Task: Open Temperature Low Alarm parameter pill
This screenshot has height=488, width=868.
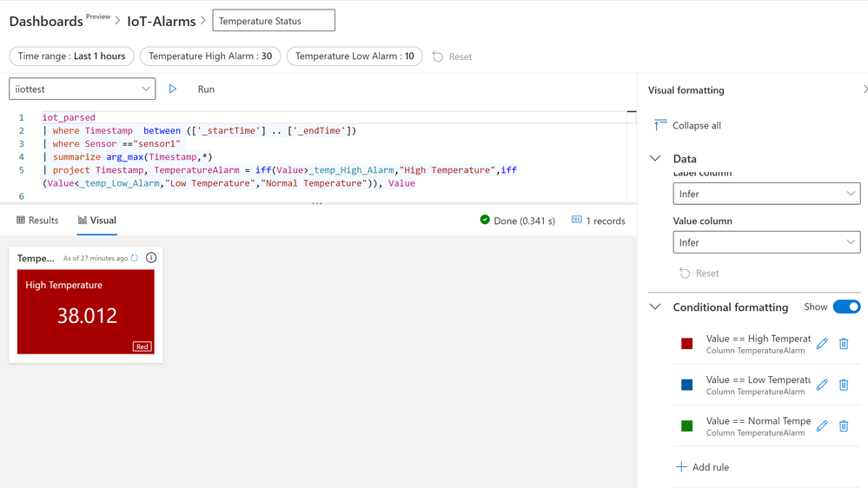Action: tap(354, 56)
